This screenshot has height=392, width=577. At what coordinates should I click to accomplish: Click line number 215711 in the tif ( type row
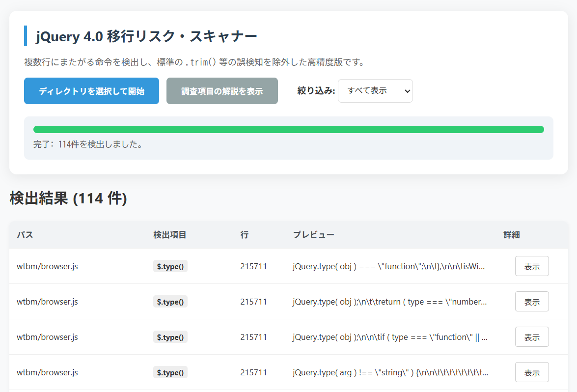pos(253,337)
